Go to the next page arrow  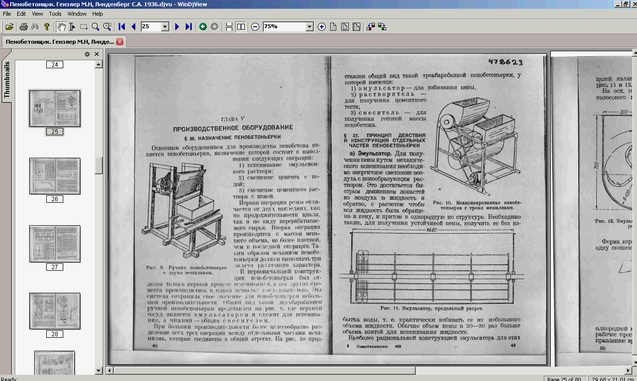pos(177,27)
